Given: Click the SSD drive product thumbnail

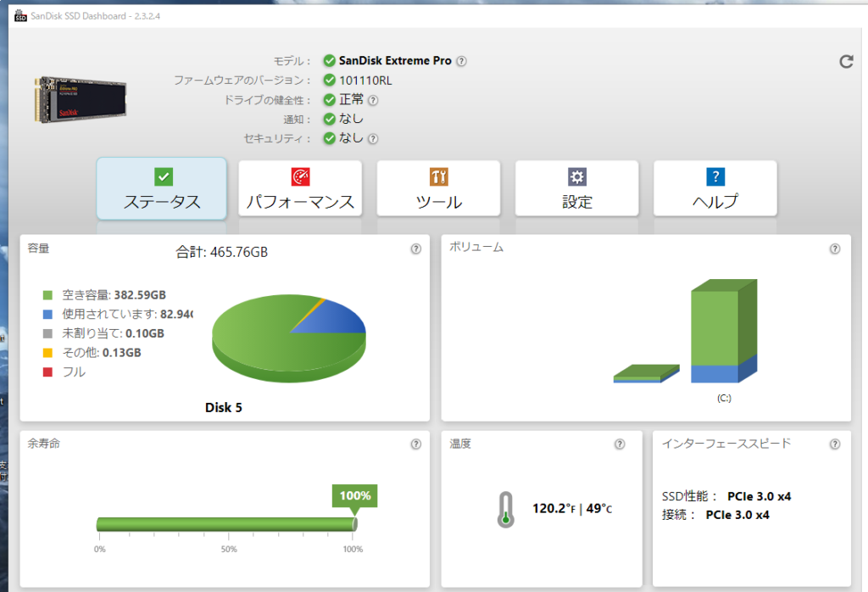Looking at the screenshot, I should (x=81, y=99).
